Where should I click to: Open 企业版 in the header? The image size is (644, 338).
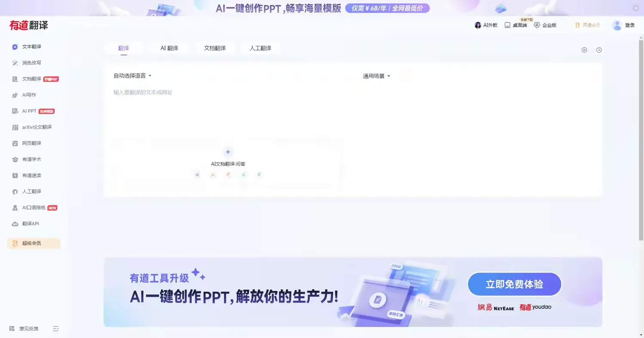coord(545,25)
